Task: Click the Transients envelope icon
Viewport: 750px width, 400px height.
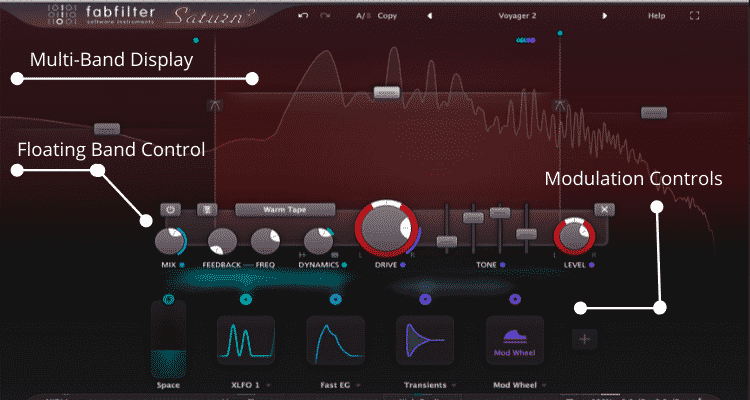Action: (x=425, y=344)
